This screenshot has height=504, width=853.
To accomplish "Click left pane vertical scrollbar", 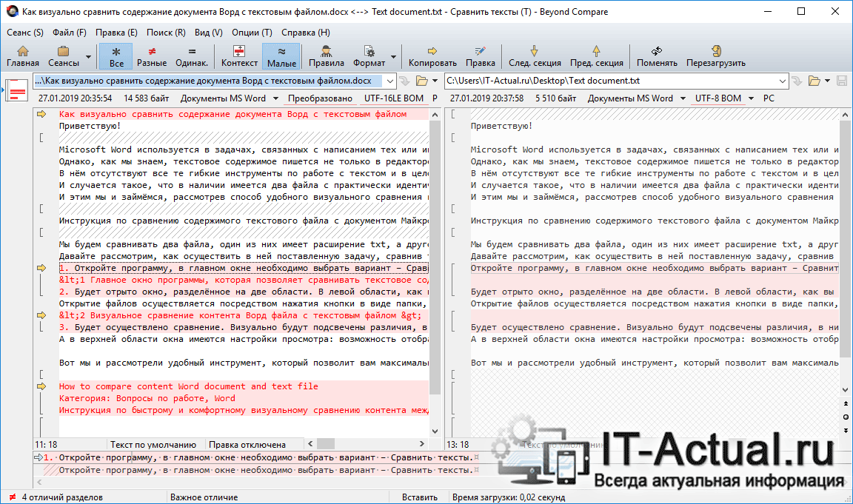I will point(435,257).
